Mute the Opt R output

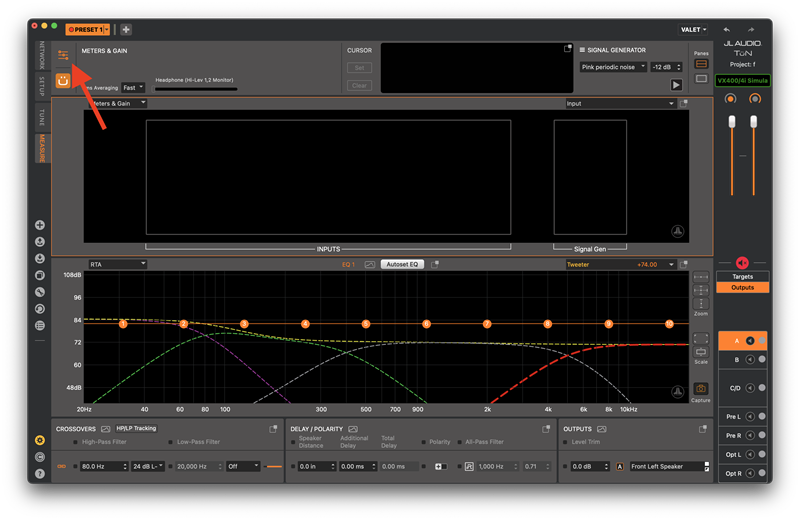click(x=750, y=473)
